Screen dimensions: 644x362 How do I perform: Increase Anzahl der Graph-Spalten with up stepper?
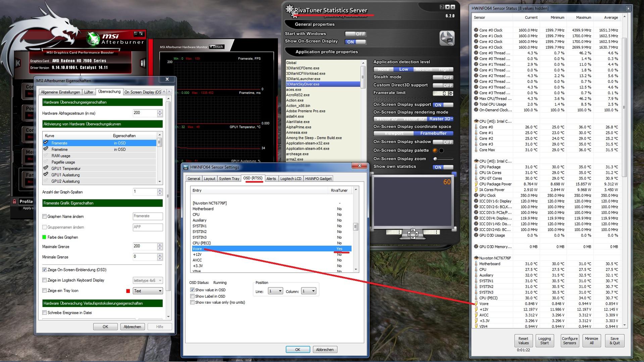[x=160, y=190]
